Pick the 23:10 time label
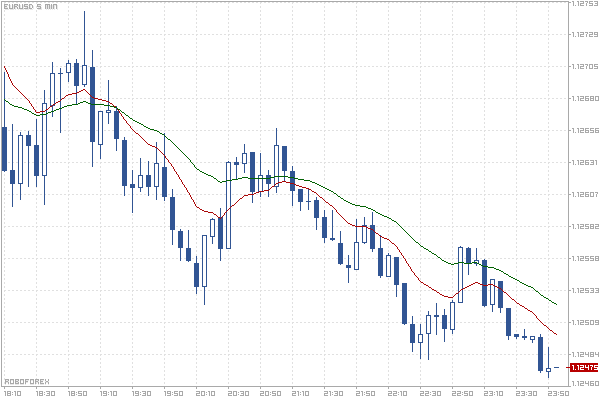 point(493,393)
